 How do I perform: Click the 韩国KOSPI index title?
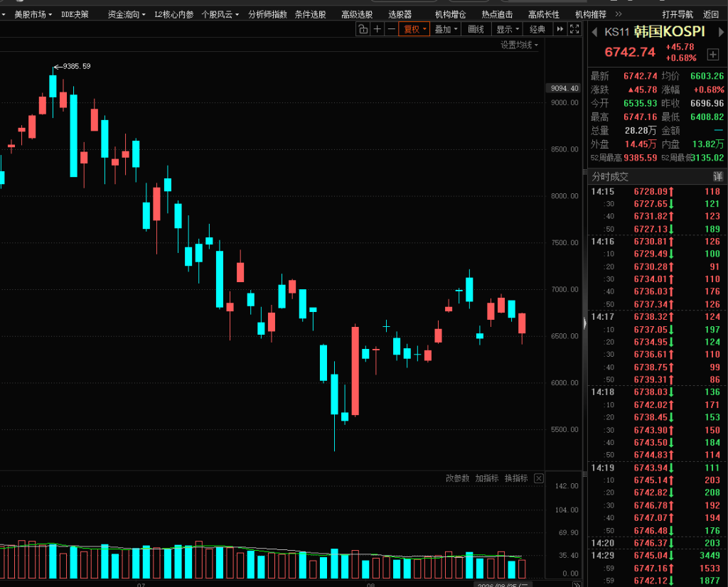point(669,31)
